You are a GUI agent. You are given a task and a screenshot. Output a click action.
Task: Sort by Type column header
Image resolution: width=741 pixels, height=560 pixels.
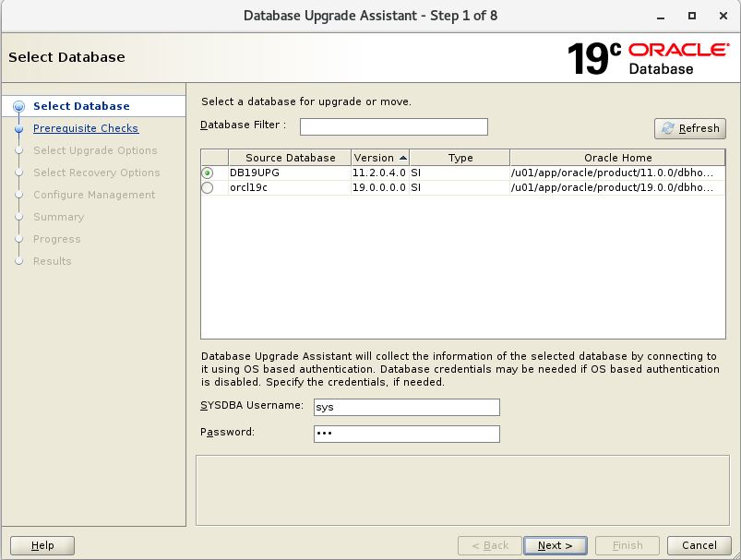pos(460,158)
